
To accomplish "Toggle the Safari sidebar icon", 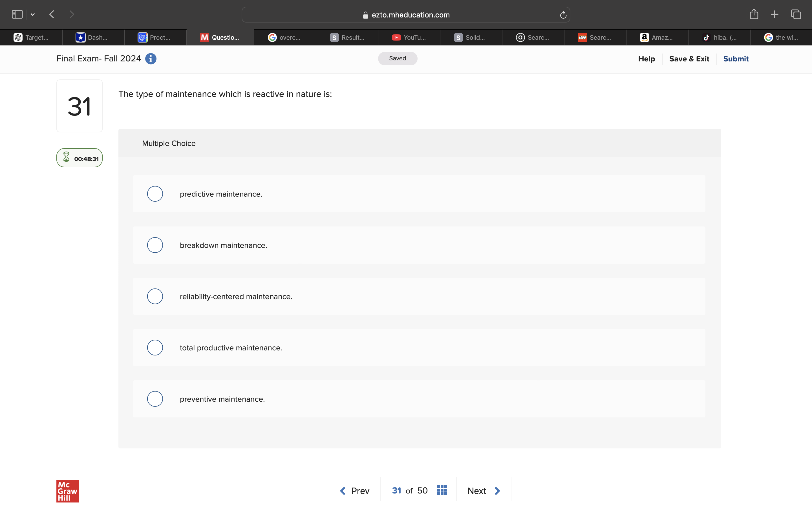I will (17, 14).
